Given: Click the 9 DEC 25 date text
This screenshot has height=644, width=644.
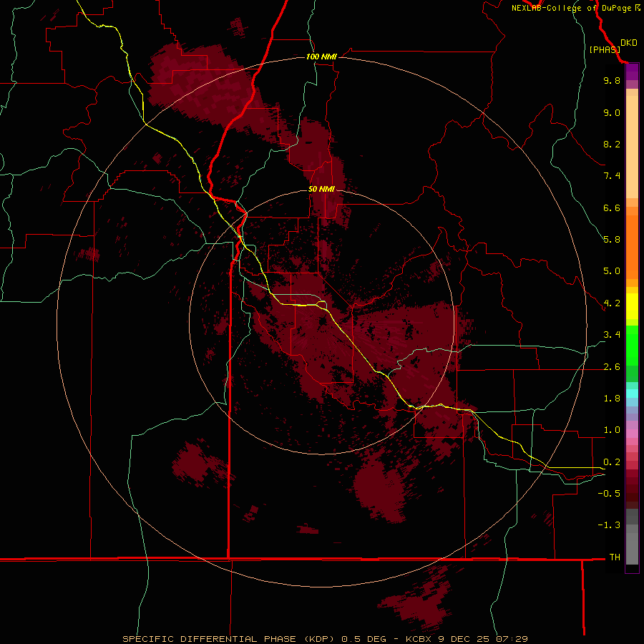Looking at the screenshot, I should click(x=466, y=639).
